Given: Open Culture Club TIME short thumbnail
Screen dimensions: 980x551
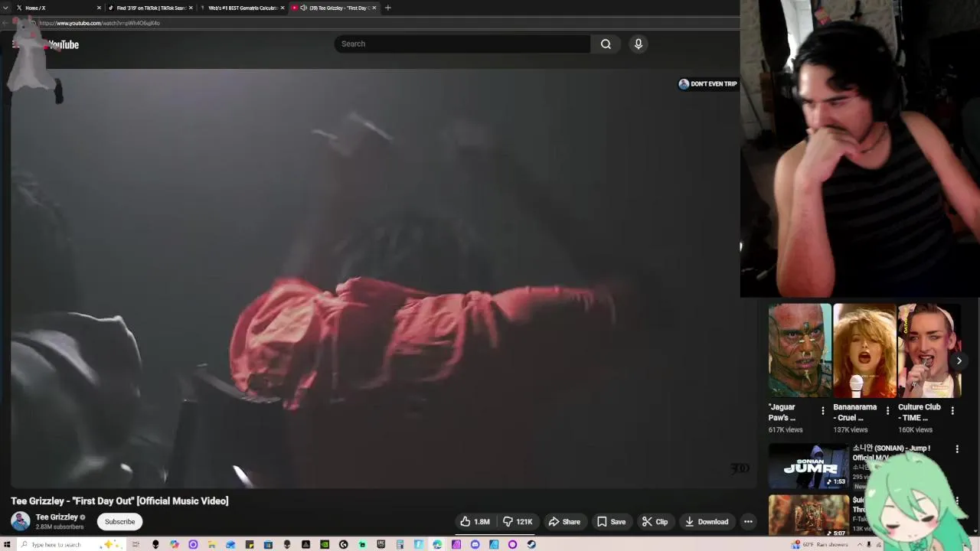Looking at the screenshot, I should (929, 350).
